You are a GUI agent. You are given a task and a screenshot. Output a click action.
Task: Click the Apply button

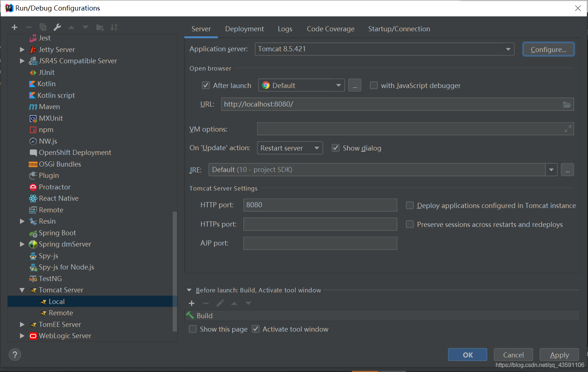click(559, 355)
